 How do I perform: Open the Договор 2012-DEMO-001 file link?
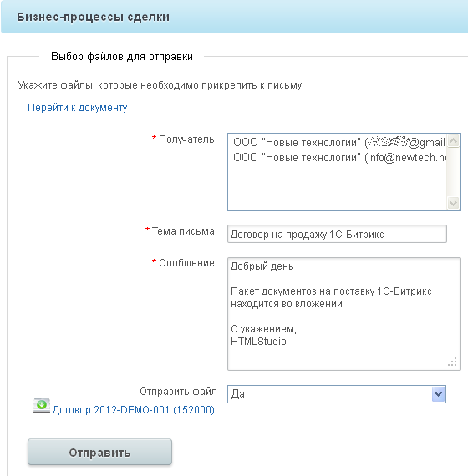(135, 410)
